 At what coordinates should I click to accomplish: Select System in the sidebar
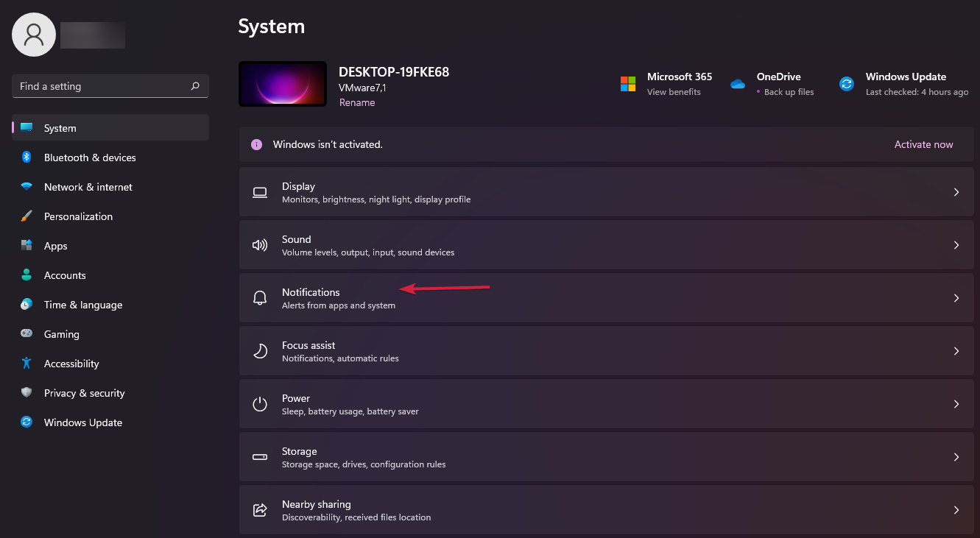point(110,128)
